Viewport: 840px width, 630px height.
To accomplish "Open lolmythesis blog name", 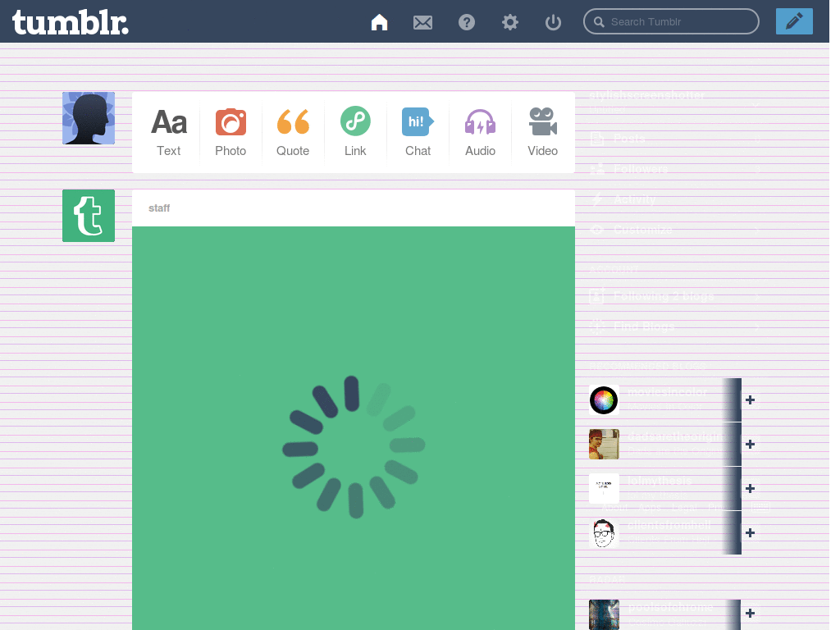I will tap(660, 481).
